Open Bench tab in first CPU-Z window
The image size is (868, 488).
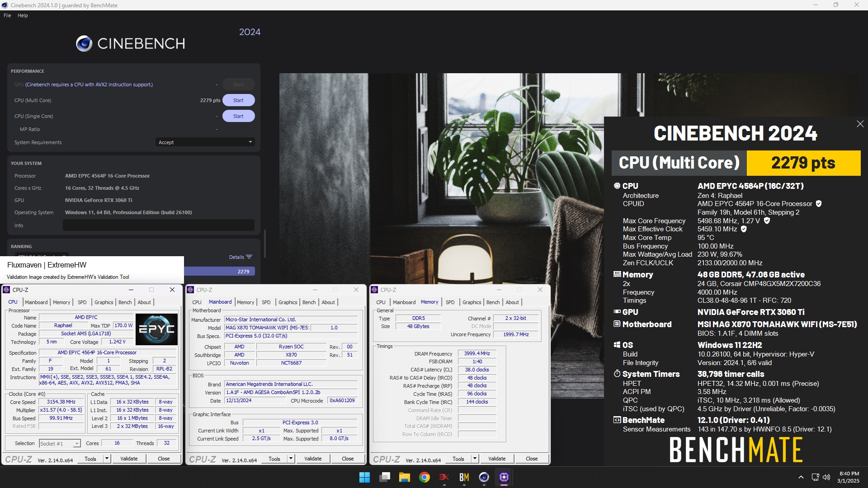click(125, 302)
